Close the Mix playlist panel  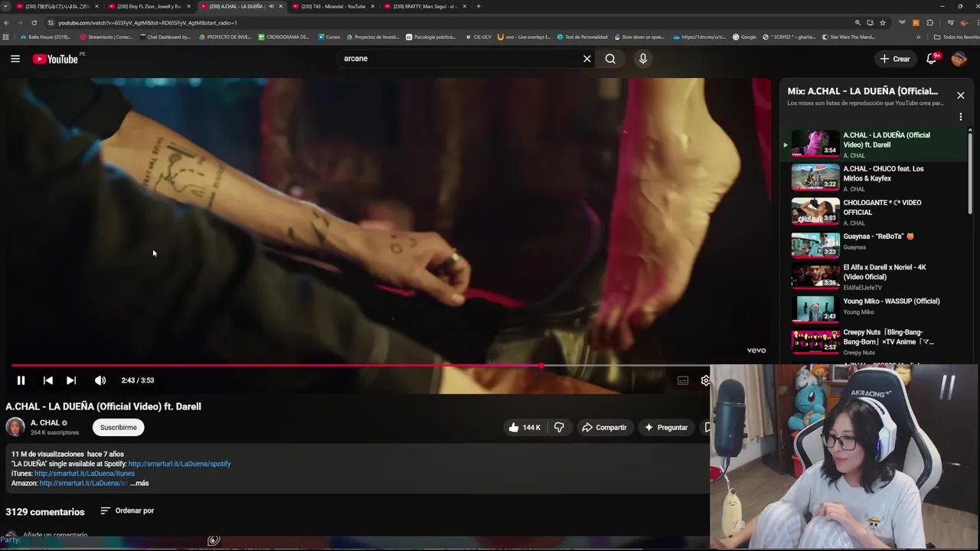pos(960,96)
